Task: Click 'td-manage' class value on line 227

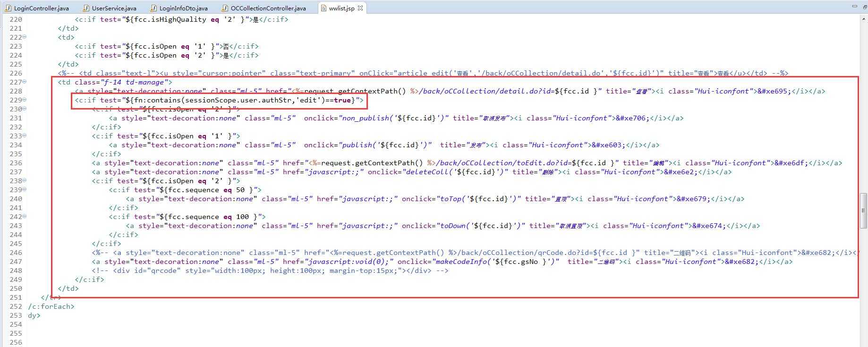Action: point(145,82)
